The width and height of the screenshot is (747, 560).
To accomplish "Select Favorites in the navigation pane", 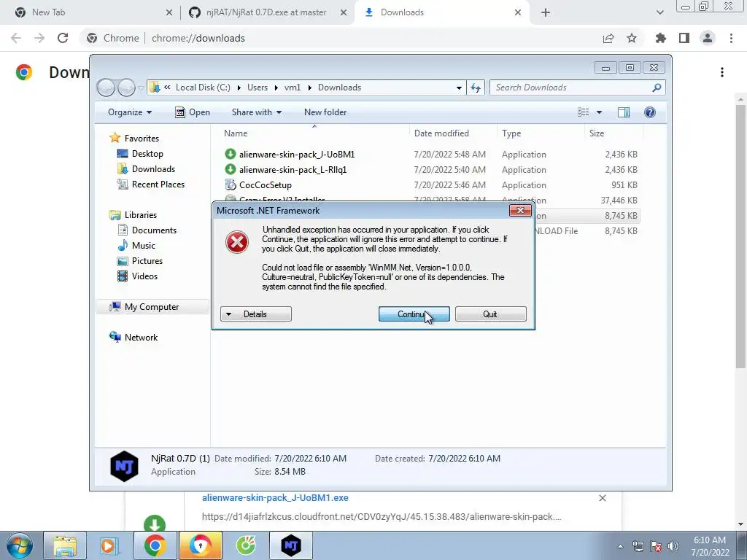I will pos(142,138).
